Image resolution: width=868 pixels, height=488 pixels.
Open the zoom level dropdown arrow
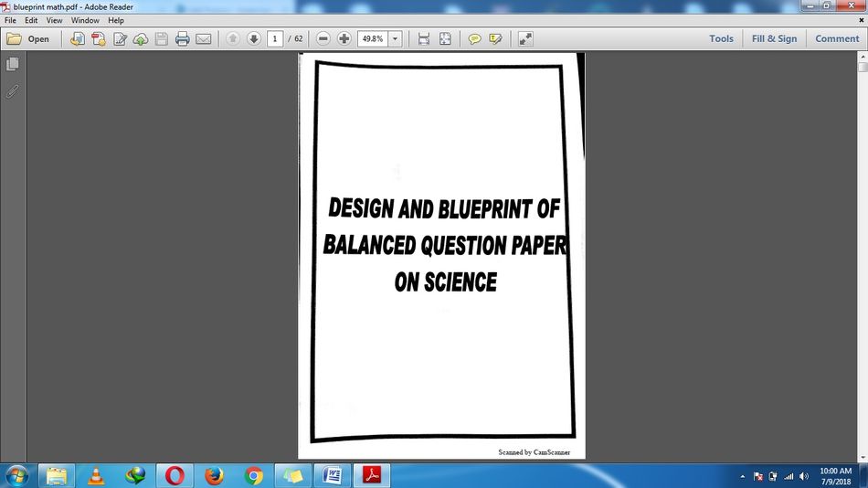[396, 39]
